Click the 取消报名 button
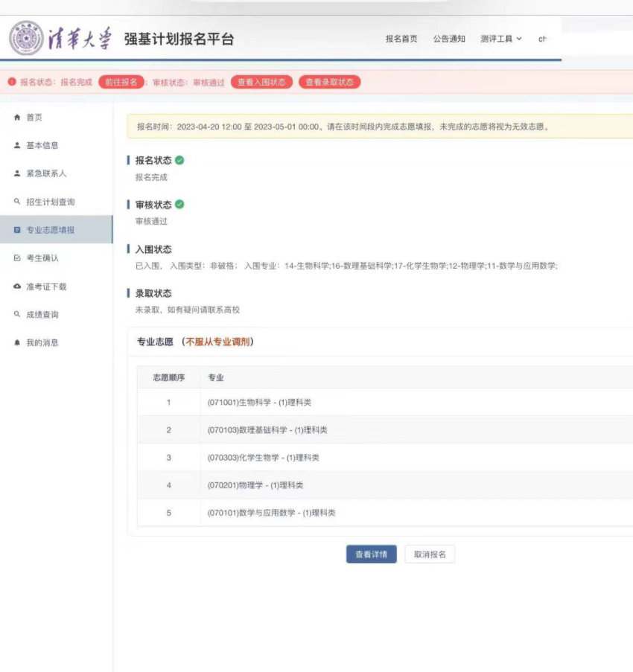The image size is (633, 672). [430, 554]
